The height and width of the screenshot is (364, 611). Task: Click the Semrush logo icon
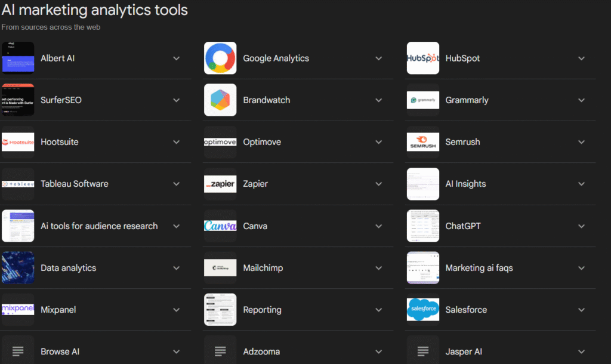pyautogui.click(x=423, y=142)
